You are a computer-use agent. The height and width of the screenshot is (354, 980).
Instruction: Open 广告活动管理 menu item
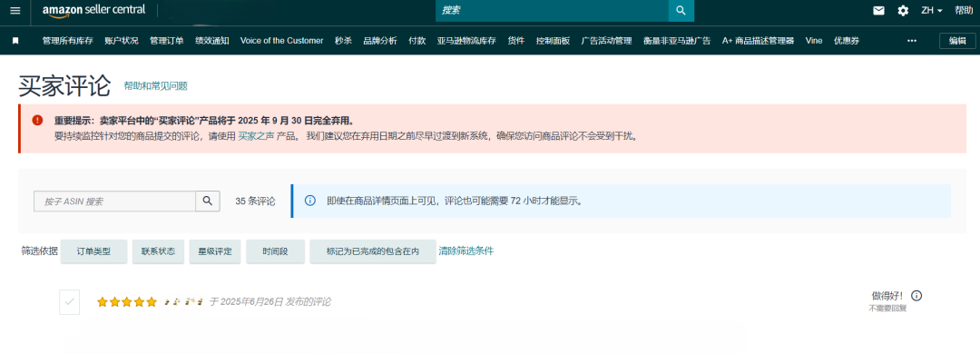pos(606,41)
